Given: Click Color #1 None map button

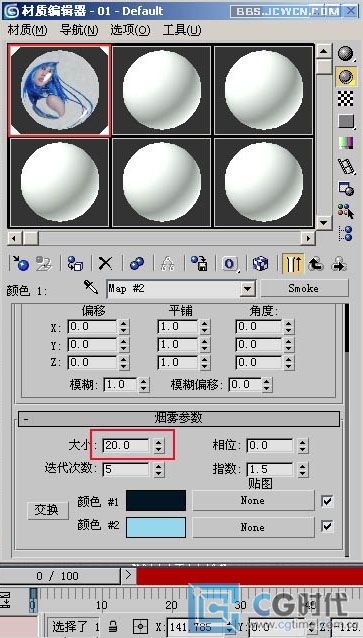Looking at the screenshot, I should pyautogui.click(x=253, y=500).
